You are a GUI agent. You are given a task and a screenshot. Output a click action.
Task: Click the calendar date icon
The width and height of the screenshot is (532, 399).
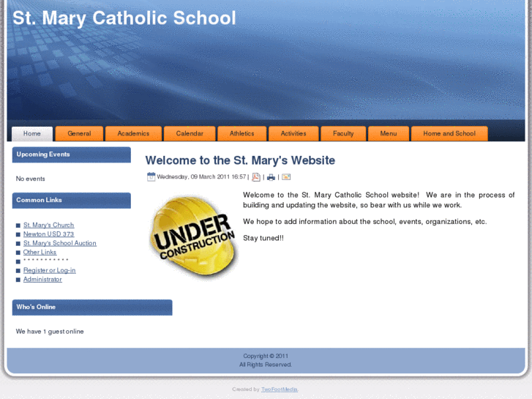pyautogui.click(x=151, y=176)
